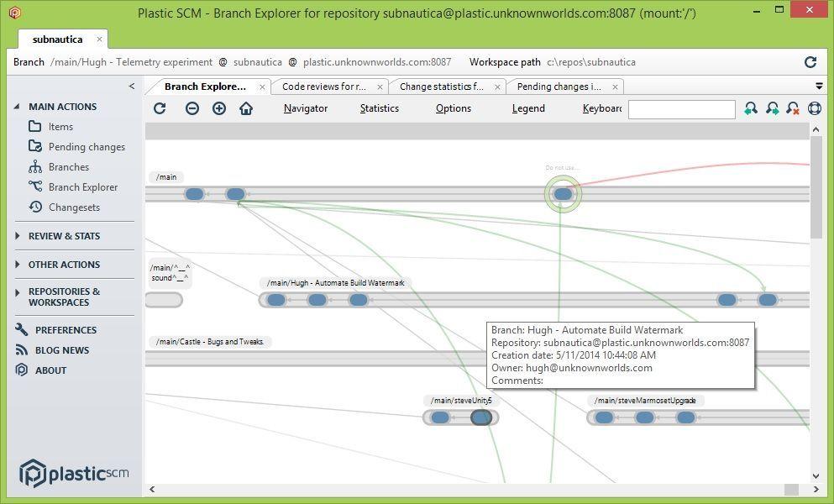This screenshot has height=504, width=834.
Task: Select third changeset of Automate Build Watermark branch
Action: point(358,300)
